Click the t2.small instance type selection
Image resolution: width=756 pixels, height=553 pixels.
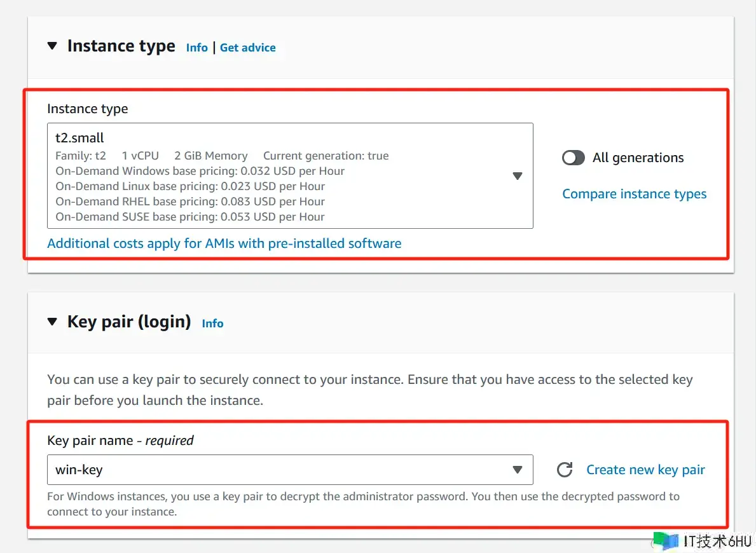pos(80,138)
